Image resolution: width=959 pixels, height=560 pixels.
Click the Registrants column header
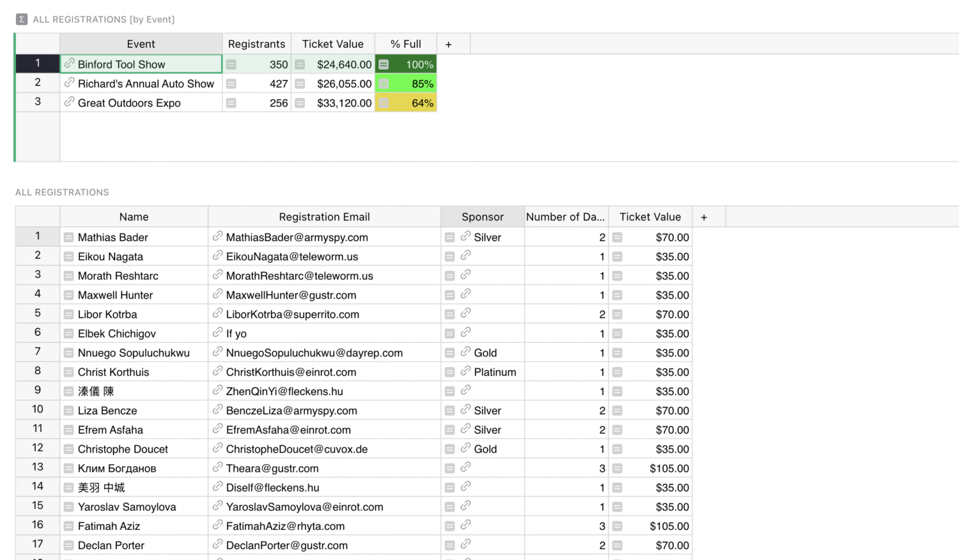[x=256, y=44]
